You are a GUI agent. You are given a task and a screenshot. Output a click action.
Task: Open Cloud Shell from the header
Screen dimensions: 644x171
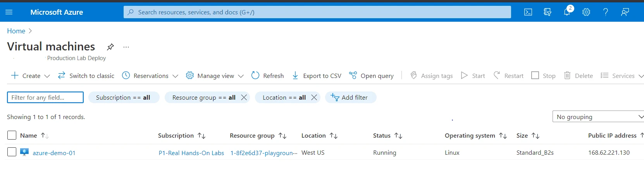pos(528,12)
